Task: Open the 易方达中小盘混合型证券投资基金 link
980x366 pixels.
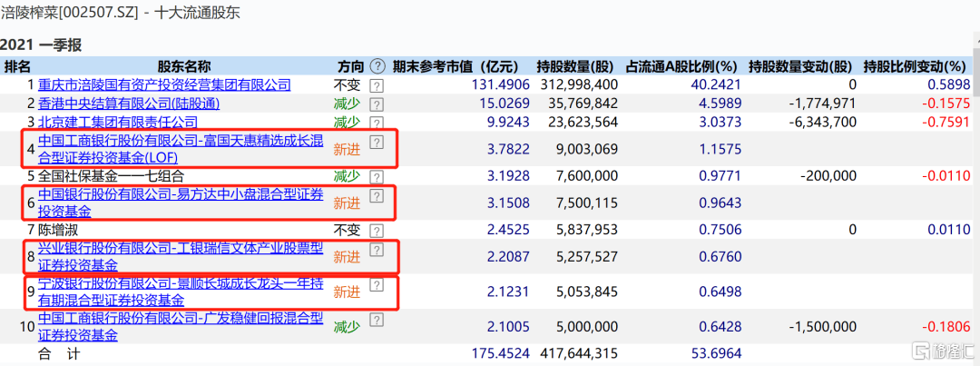Action: pos(181,203)
